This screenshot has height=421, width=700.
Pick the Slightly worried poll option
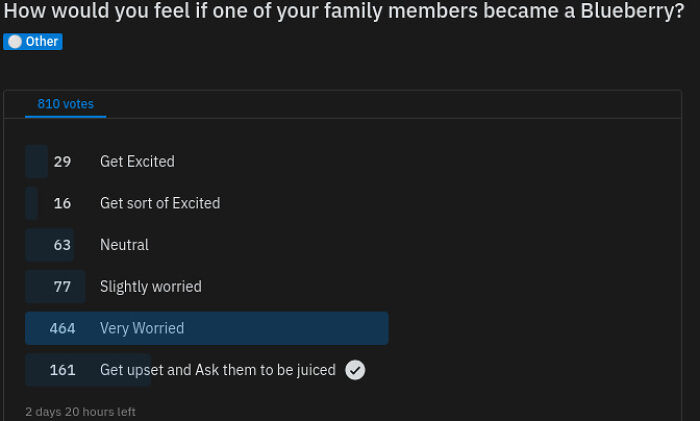151,287
